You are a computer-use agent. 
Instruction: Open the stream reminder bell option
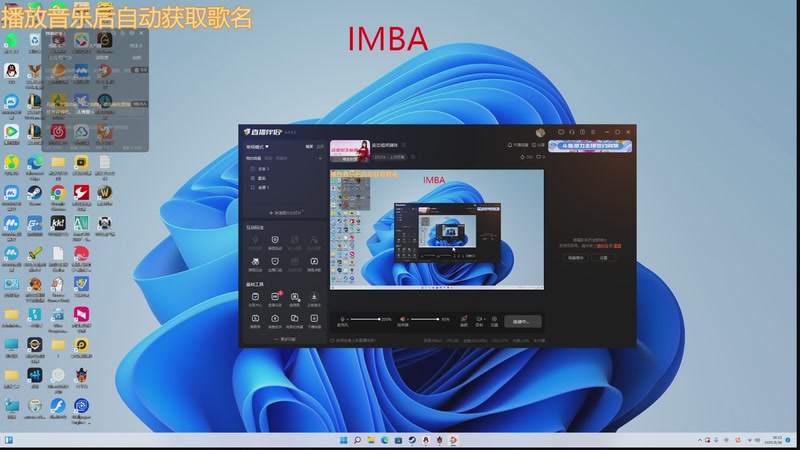coord(518,145)
